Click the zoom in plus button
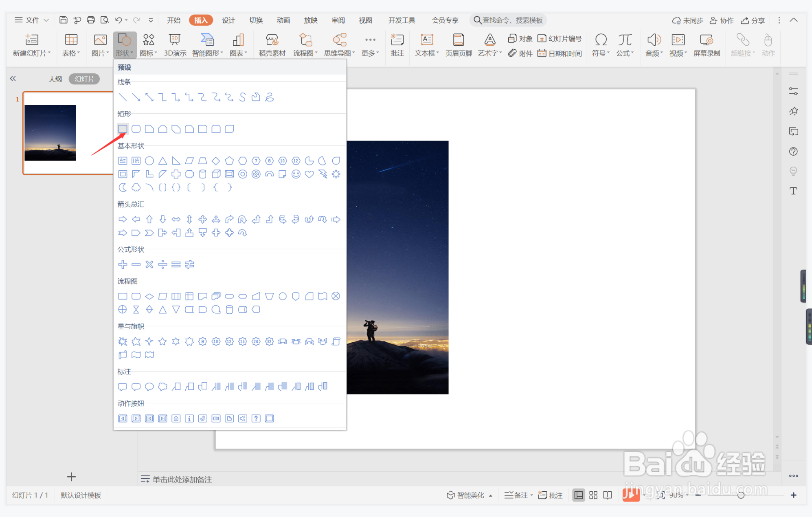The width and height of the screenshot is (812, 517). pos(793,495)
